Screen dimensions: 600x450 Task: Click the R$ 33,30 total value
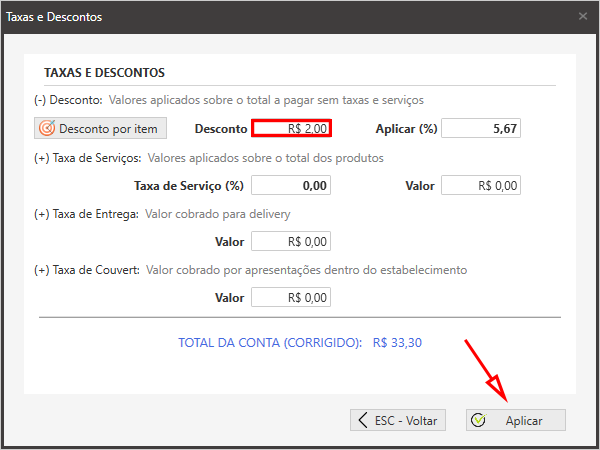(397, 342)
